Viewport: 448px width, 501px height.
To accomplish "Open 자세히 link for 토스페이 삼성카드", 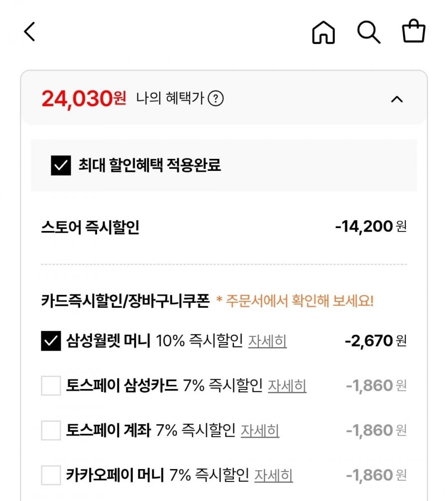I will click(x=287, y=386).
